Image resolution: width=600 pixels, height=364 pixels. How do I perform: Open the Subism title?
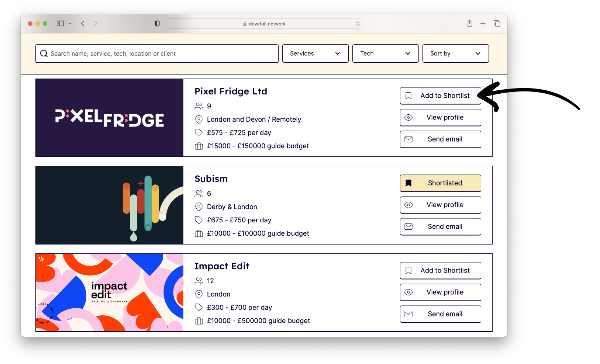(x=211, y=178)
